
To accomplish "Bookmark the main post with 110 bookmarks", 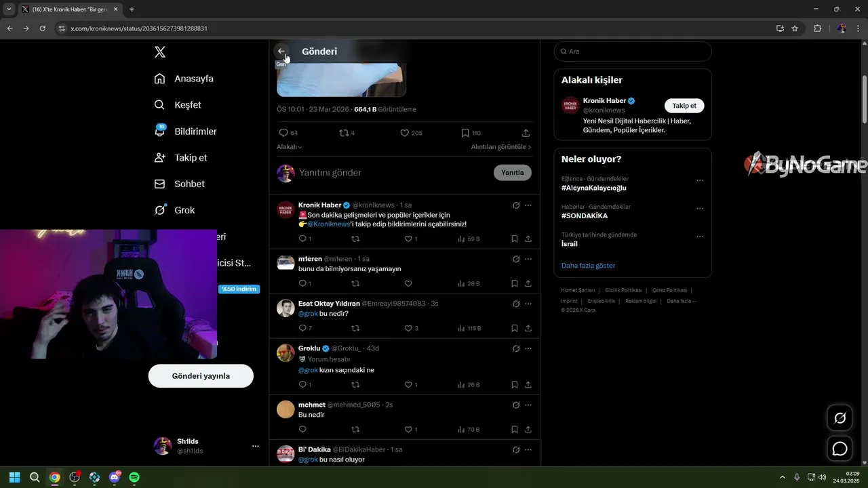I will pos(465,133).
